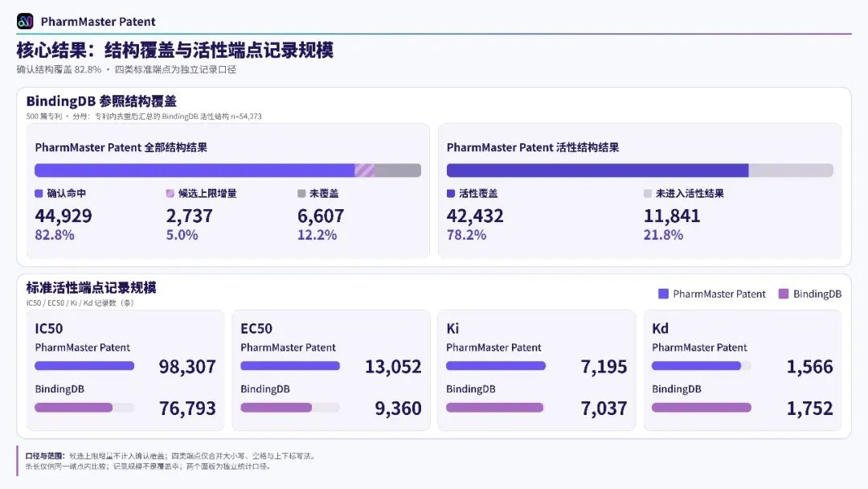Click the slide title 核心结果：结构覆盖与活性端点记录规模
868x489 pixels.
click(x=175, y=50)
